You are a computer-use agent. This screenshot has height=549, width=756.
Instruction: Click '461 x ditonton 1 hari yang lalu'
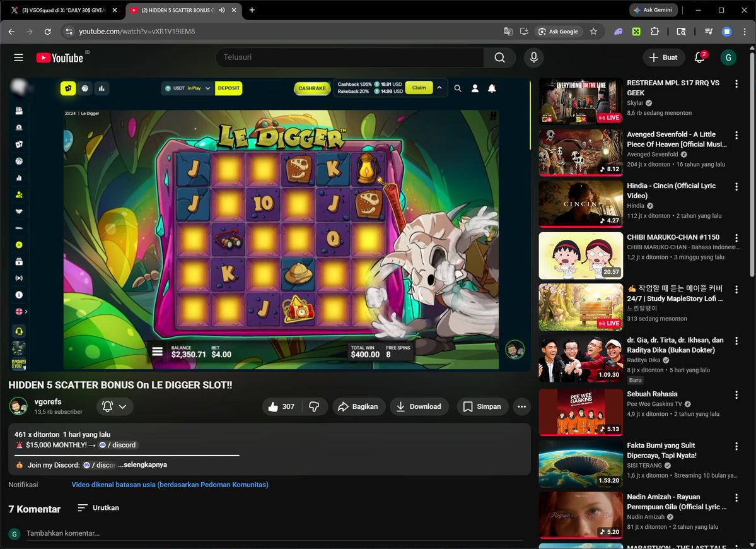(x=62, y=434)
